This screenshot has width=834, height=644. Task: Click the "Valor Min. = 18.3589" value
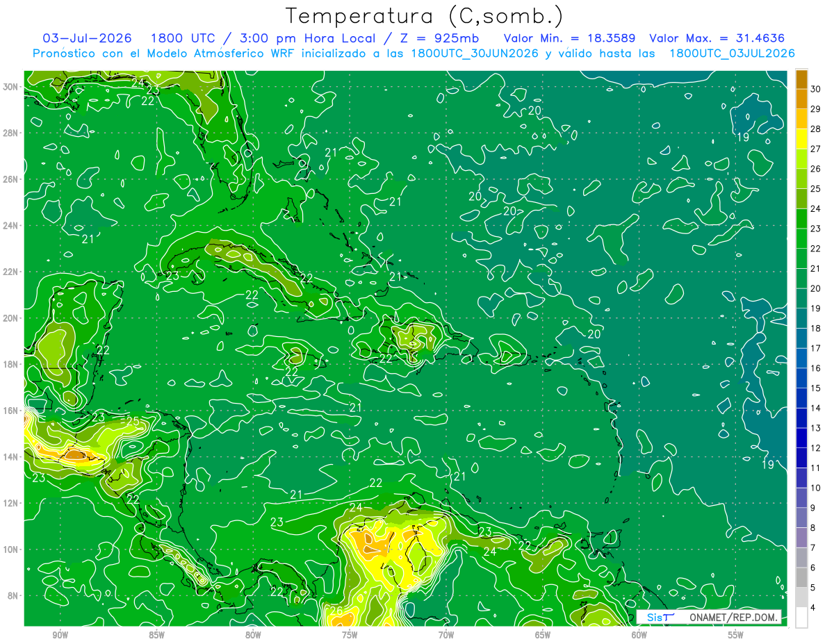569,38
